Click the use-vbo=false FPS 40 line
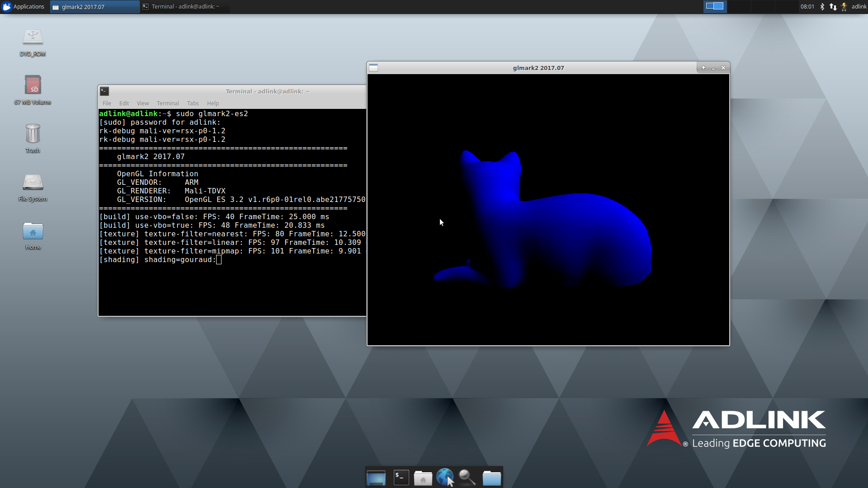 click(214, 217)
